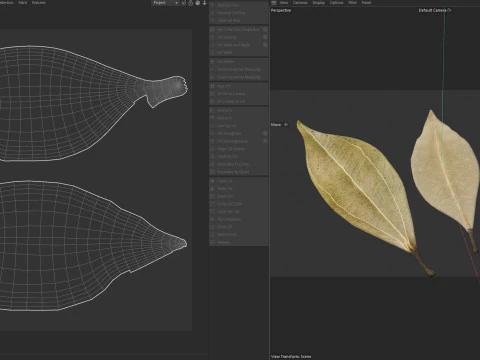Click the Max UV command icon

(x=212, y=86)
